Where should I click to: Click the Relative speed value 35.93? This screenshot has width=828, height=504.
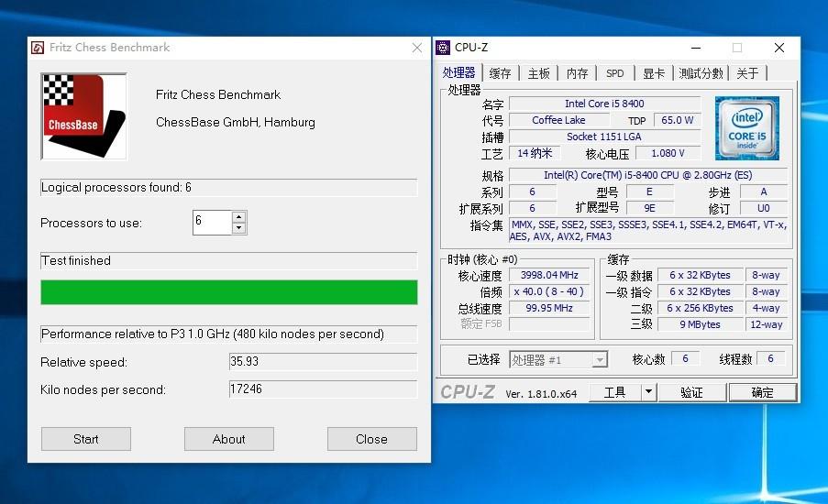click(x=323, y=362)
